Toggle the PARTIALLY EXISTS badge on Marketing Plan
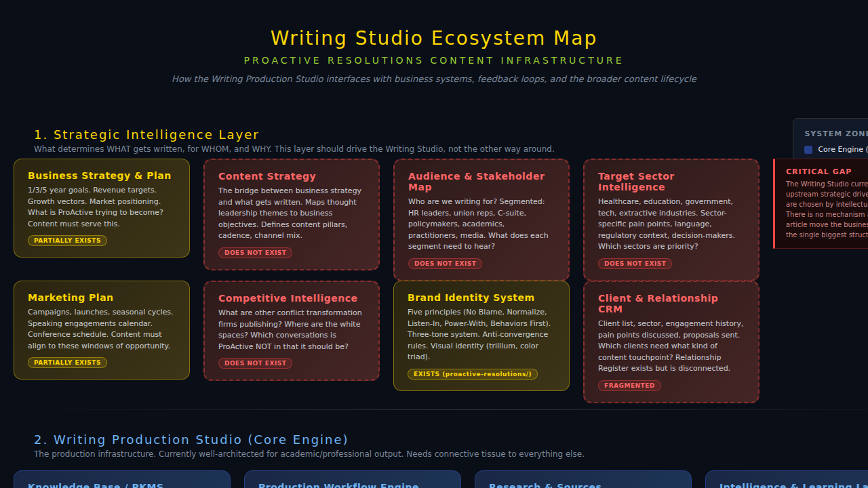The image size is (868, 488). coord(67,362)
